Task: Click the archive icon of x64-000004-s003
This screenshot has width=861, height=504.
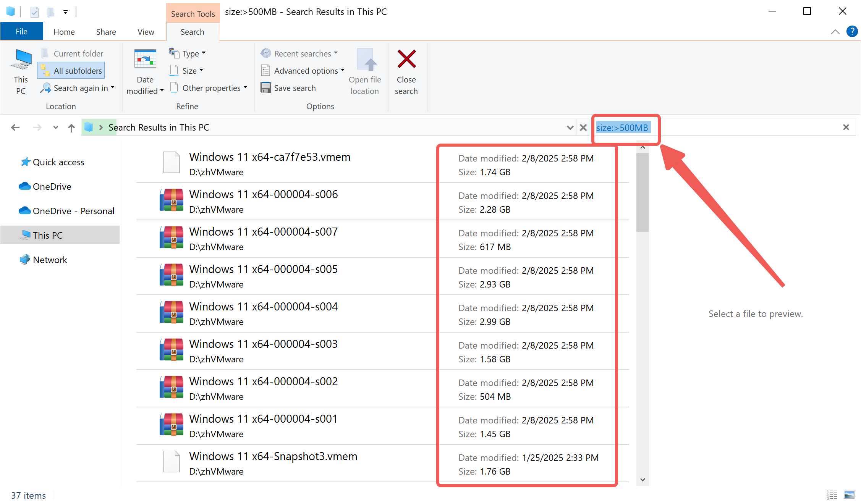Action: click(x=172, y=349)
